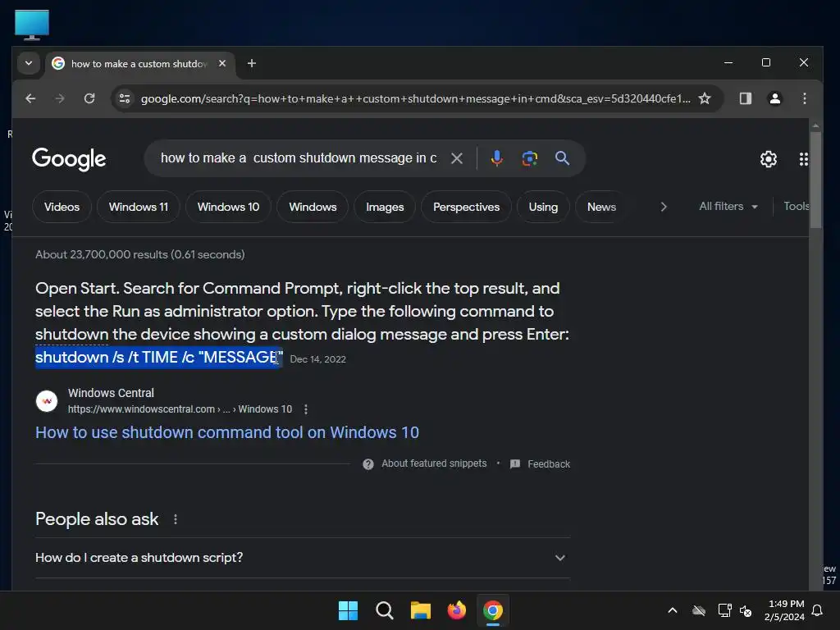Open Google quick settings gear
Image resolution: width=840 pixels, height=630 pixels.
768,159
